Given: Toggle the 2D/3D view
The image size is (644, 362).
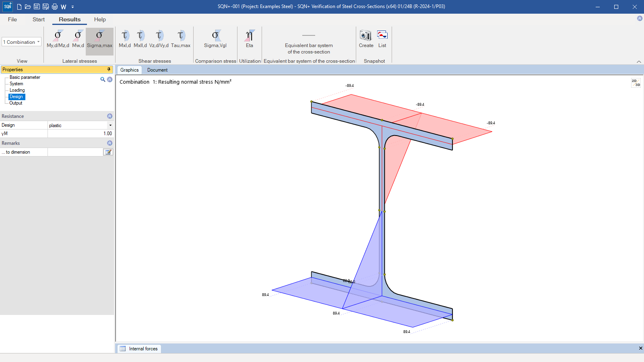Looking at the screenshot, I should pos(636,83).
